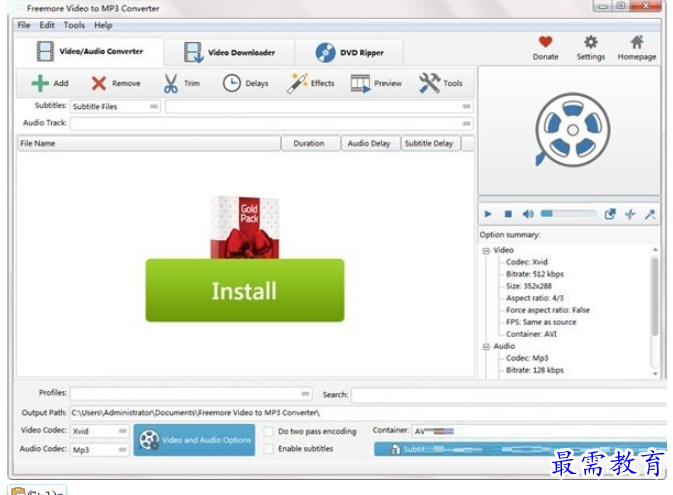This screenshot has height=495, width=673.
Task: Click the Donate heart icon
Action: 546,48
